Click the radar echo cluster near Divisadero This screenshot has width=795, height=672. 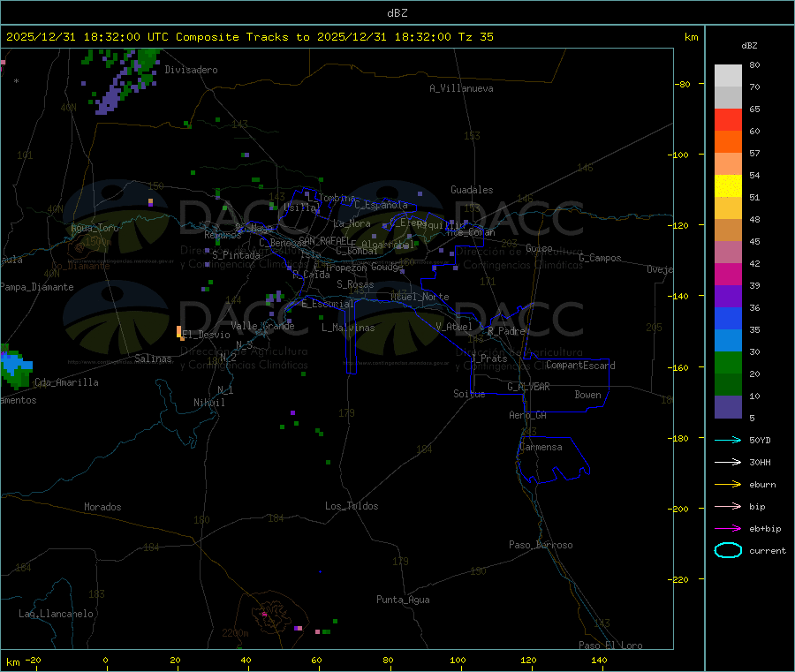[122, 81]
